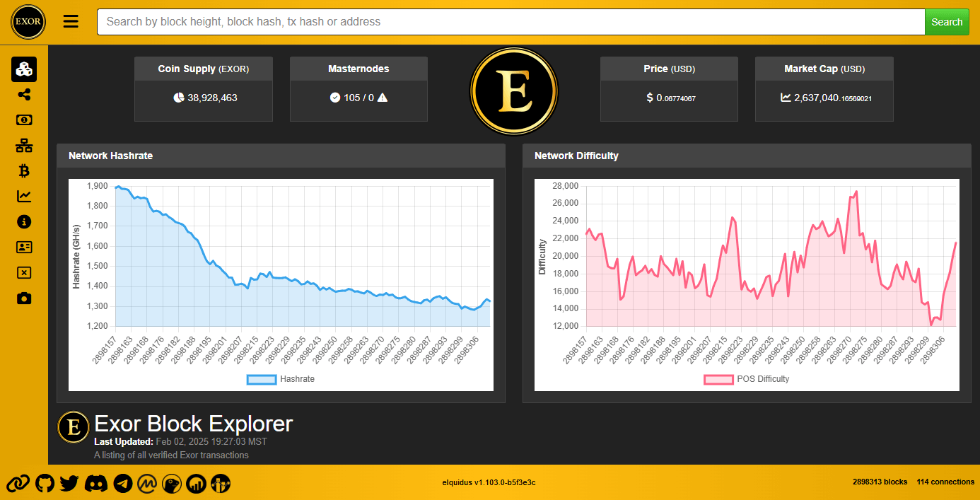The height and width of the screenshot is (500, 980).
Task: Open the line chart sidebar icon
Action: pos(24,197)
